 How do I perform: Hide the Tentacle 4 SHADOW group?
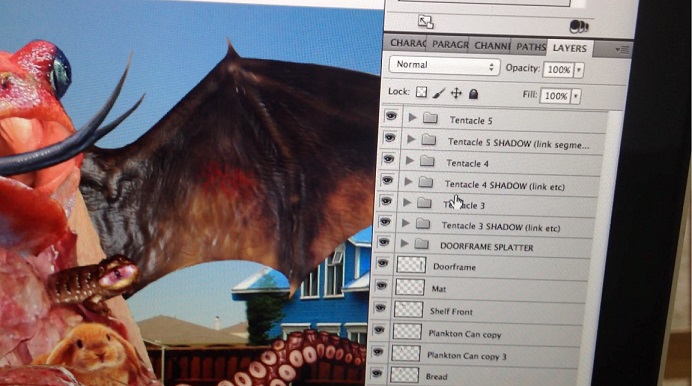coord(387,180)
